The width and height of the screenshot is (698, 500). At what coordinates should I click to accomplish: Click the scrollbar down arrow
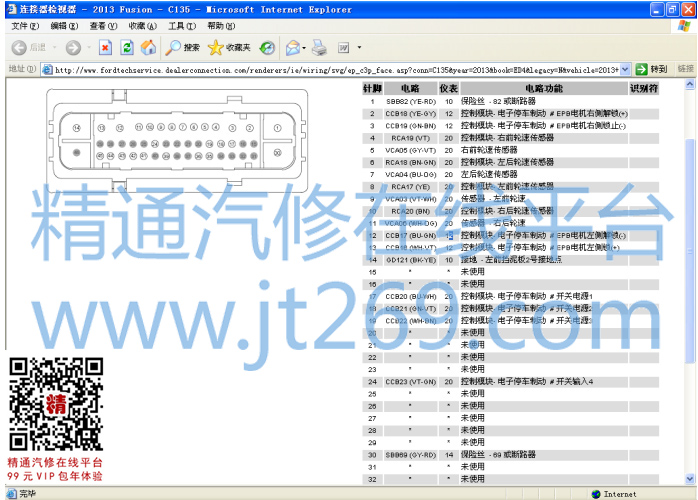[x=690, y=479]
